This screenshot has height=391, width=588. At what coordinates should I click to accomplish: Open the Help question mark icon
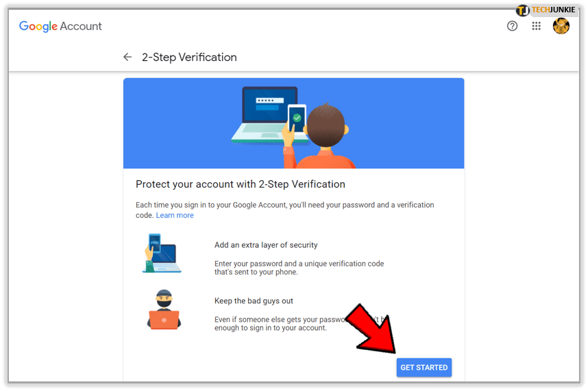pos(512,26)
